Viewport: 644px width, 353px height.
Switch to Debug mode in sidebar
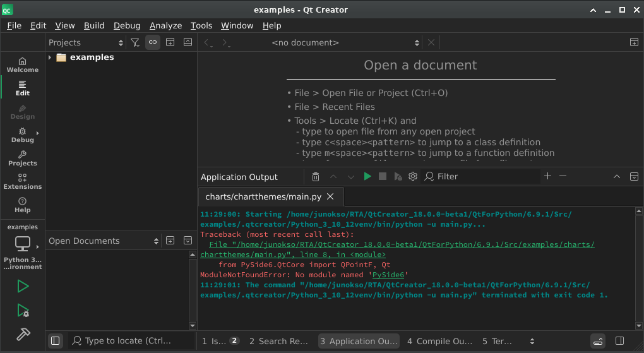[x=23, y=135]
